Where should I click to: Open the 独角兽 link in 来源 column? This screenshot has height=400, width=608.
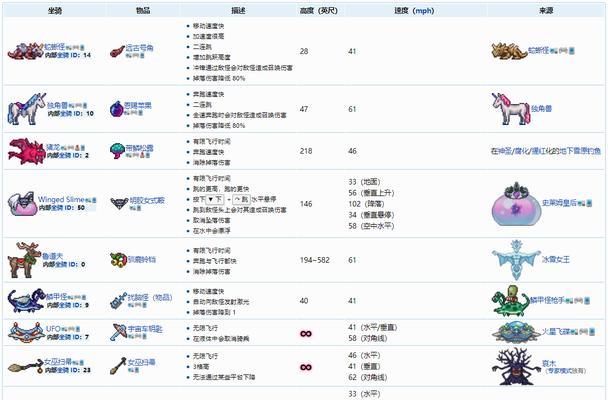pyautogui.click(x=541, y=109)
